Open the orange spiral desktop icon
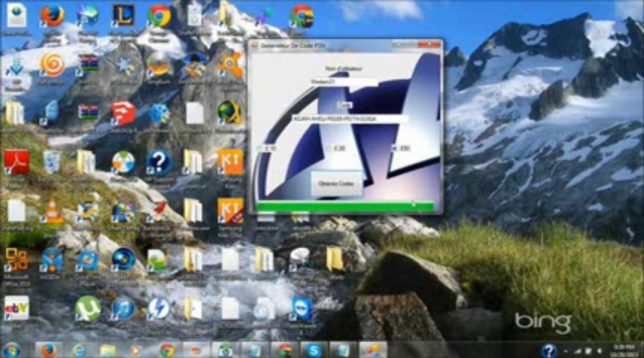The height and width of the screenshot is (358, 644). point(52,65)
